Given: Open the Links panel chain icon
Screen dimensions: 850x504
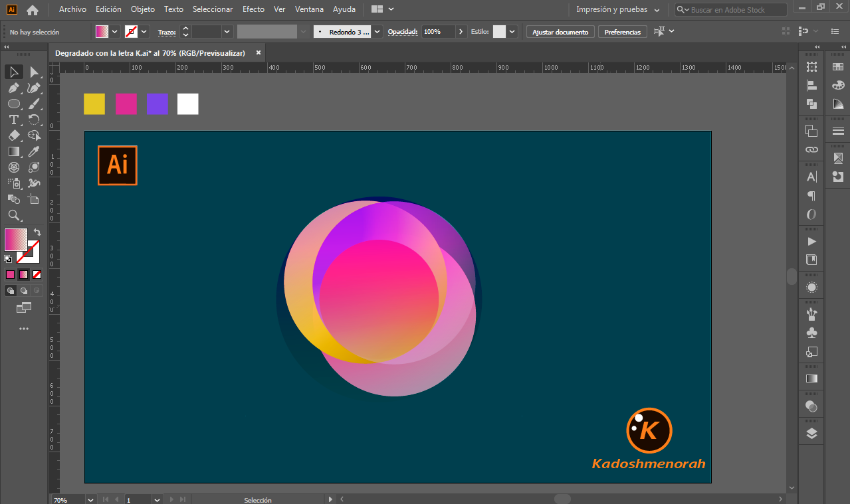Looking at the screenshot, I should 811,149.
